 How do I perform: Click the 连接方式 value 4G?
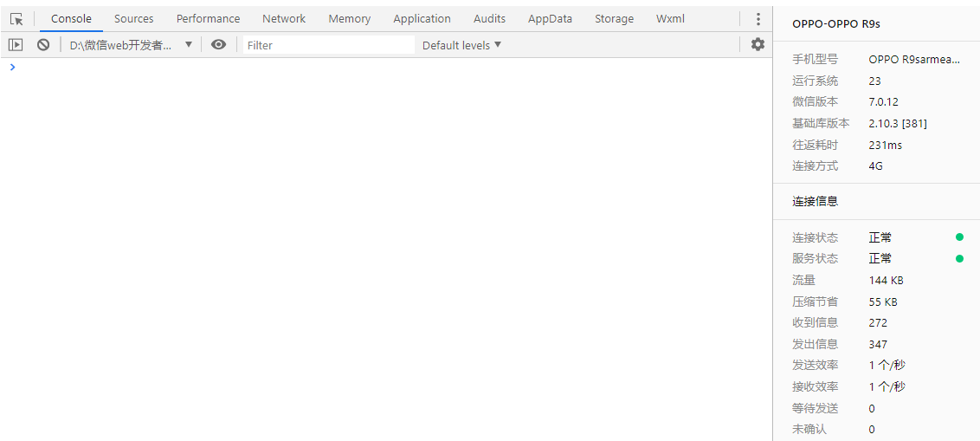click(x=875, y=166)
